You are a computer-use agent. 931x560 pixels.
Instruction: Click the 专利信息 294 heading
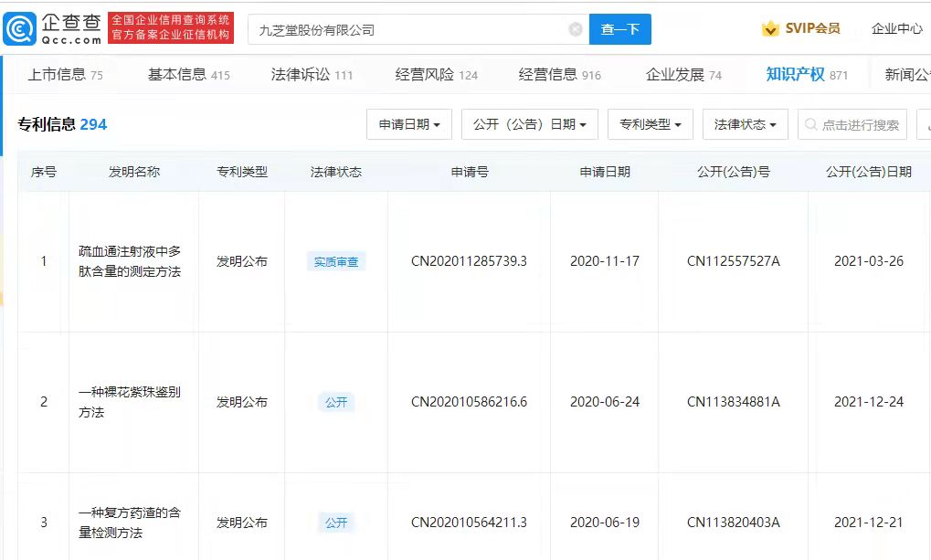click(x=62, y=124)
